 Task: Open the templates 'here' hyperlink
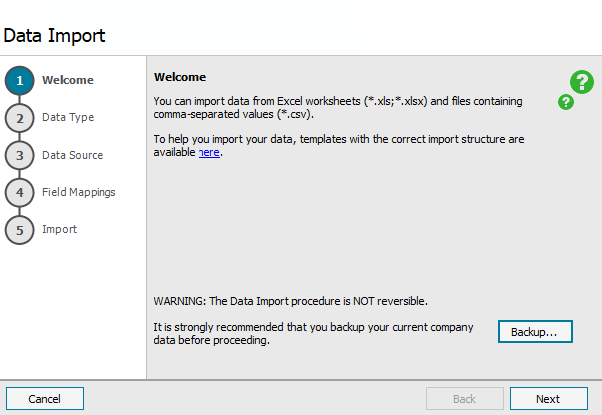[209, 152]
